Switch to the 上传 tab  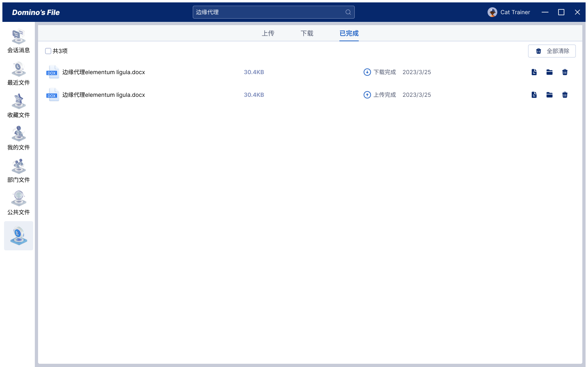[x=268, y=33]
